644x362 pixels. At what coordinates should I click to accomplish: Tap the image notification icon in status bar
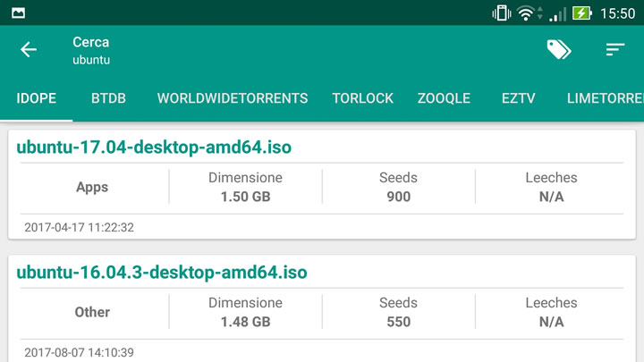click(19, 13)
